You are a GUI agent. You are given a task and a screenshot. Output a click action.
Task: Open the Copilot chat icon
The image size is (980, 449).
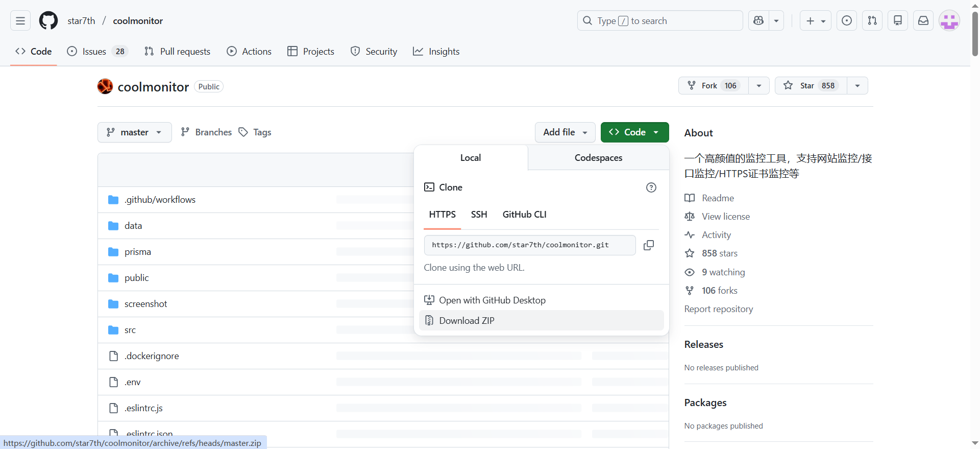(x=758, y=21)
